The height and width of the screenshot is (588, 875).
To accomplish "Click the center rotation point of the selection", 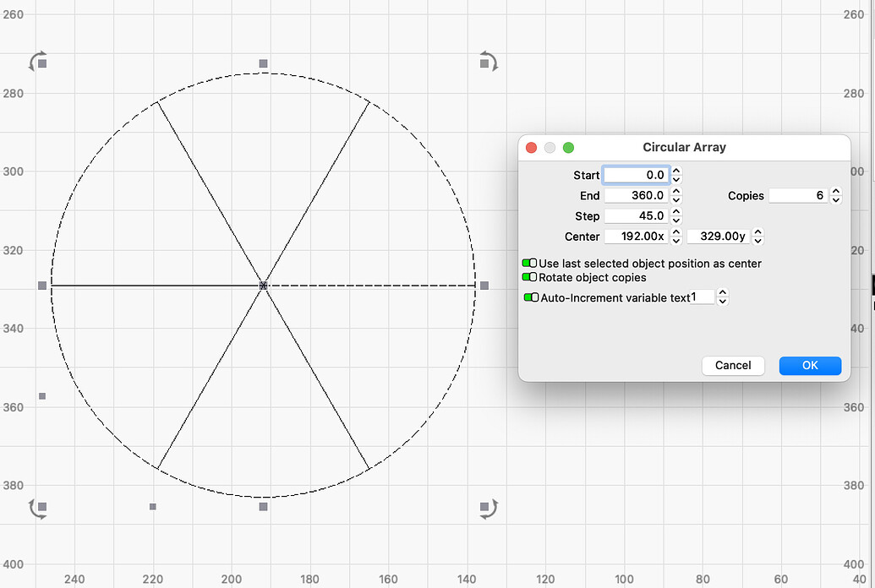I will pyautogui.click(x=262, y=286).
